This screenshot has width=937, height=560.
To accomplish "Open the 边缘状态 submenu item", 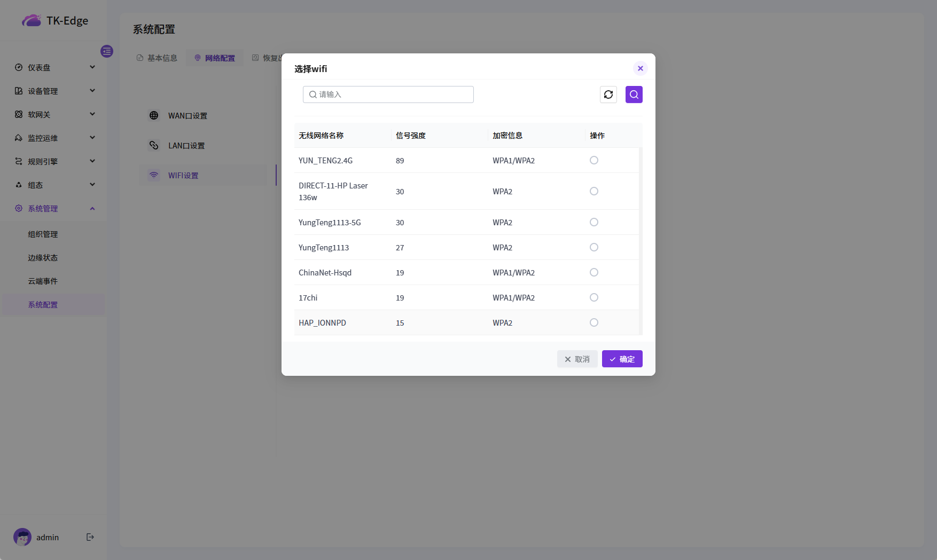I will pos(43,258).
